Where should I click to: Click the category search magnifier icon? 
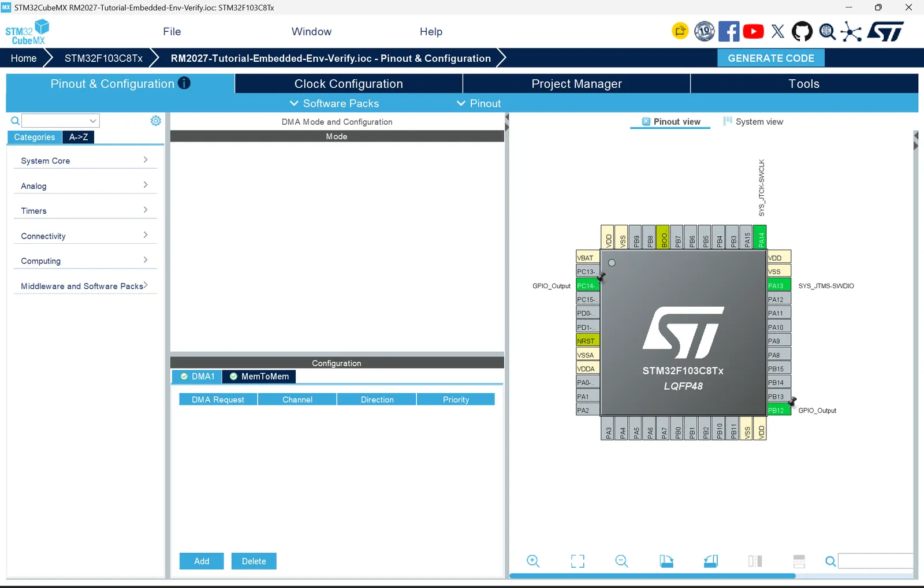coord(15,121)
